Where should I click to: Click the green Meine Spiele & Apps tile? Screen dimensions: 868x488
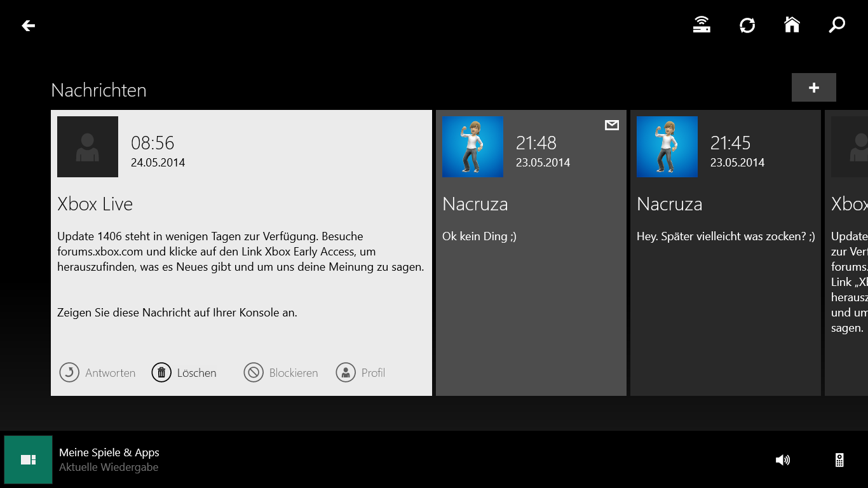pyautogui.click(x=28, y=459)
